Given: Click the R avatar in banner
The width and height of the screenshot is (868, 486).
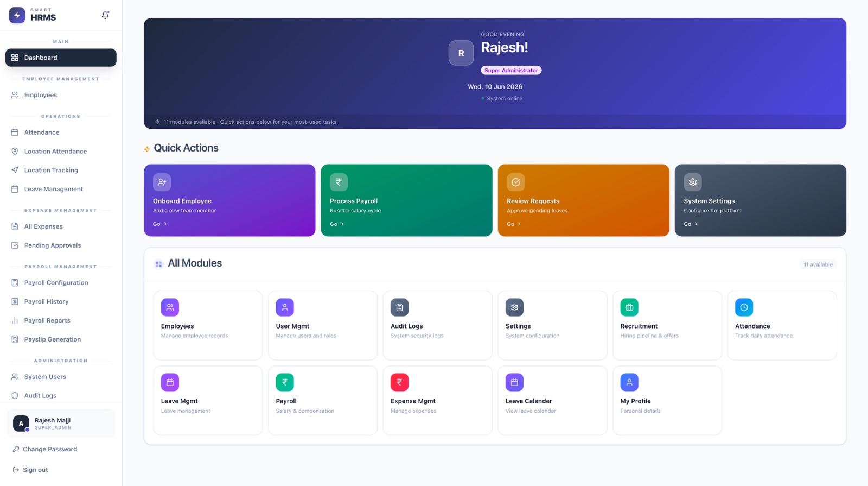Looking at the screenshot, I should tap(461, 53).
